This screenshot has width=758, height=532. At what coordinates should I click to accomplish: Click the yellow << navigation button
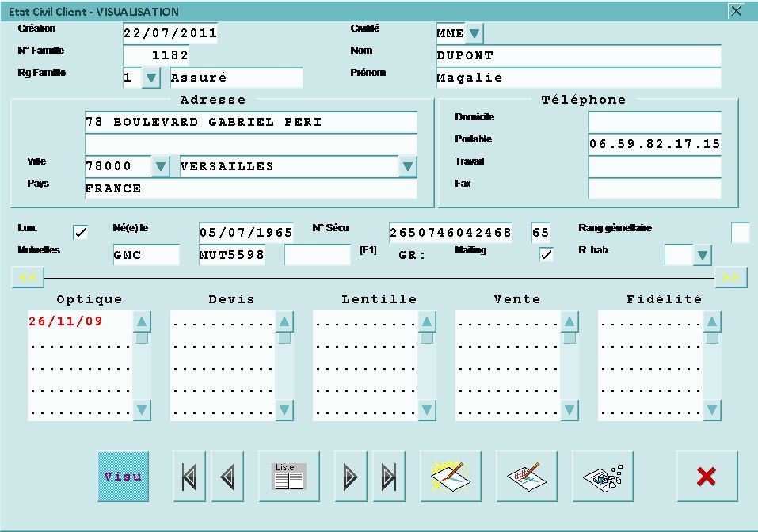(28, 277)
